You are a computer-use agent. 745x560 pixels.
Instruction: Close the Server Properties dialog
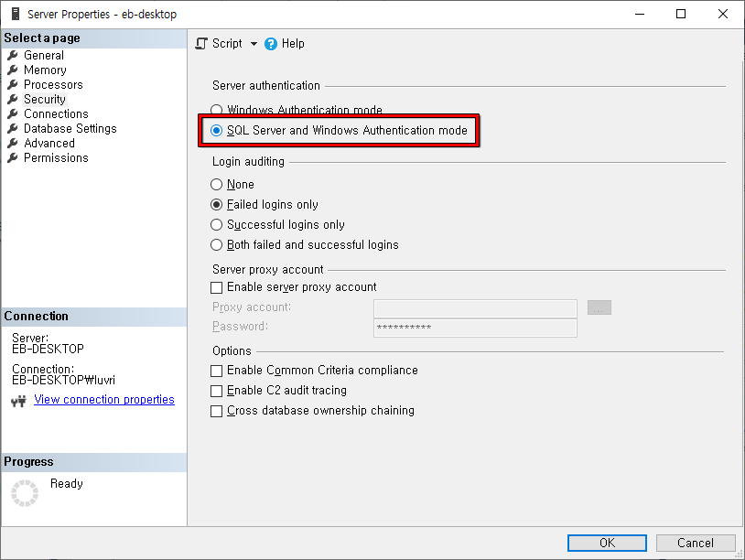point(723,15)
